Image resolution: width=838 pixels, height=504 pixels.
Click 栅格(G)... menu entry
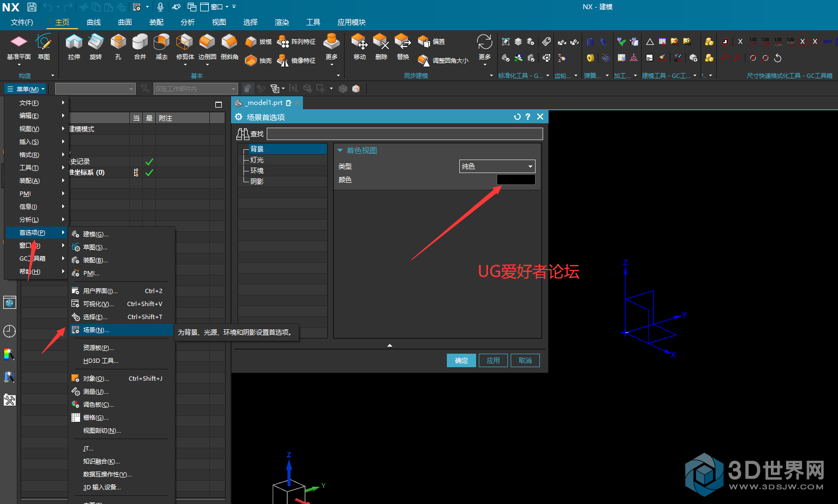[x=121, y=417]
